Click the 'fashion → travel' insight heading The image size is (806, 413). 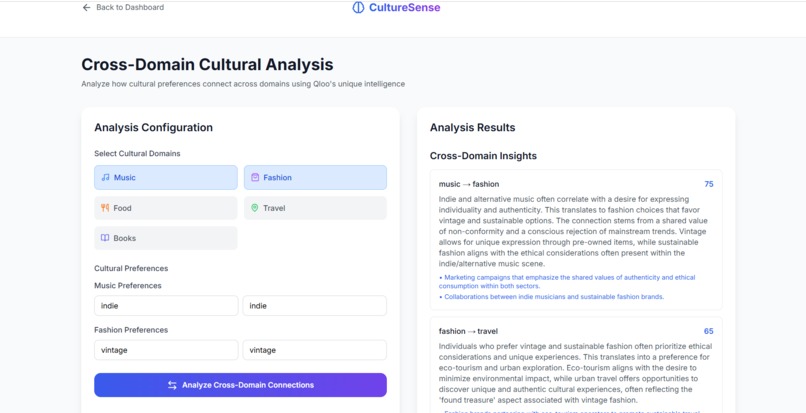468,331
